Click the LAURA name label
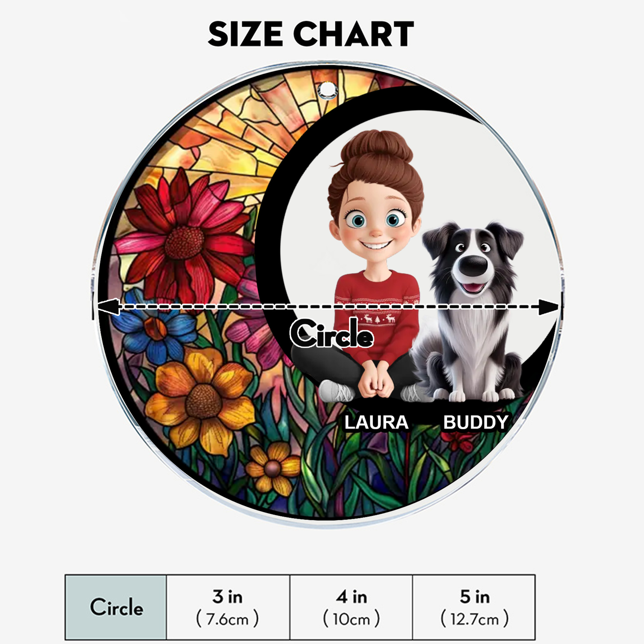 click(x=377, y=422)
